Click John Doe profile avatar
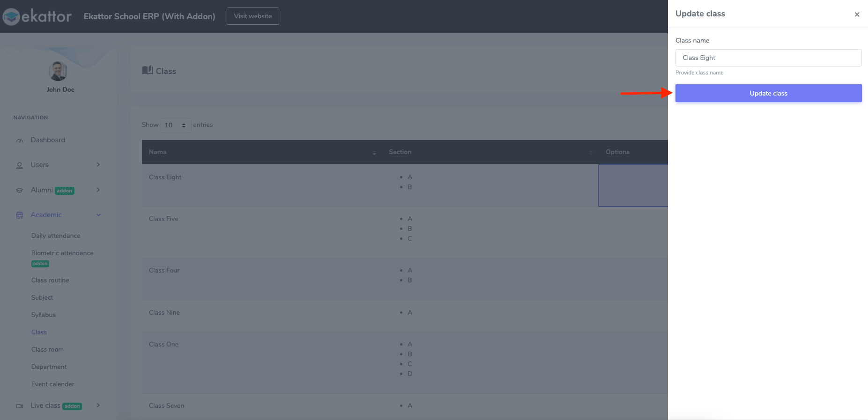The image size is (868, 420). pyautogui.click(x=58, y=71)
